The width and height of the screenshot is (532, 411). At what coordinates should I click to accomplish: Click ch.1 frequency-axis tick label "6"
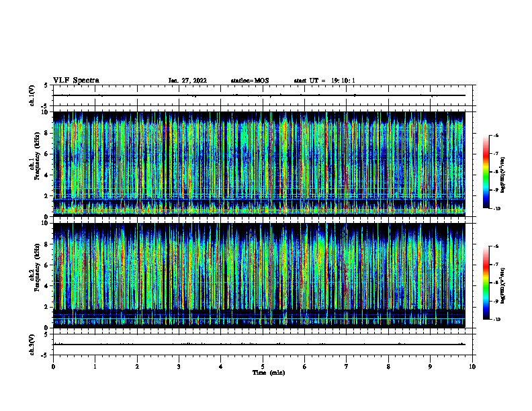(x=46, y=154)
